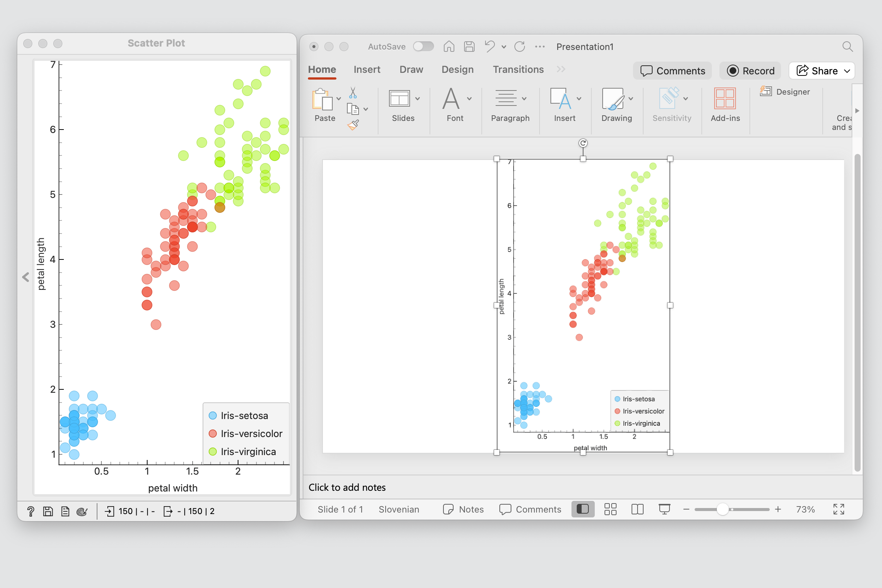Open the Paste clipboard icon
This screenshot has height=588, width=882.
[x=323, y=100]
